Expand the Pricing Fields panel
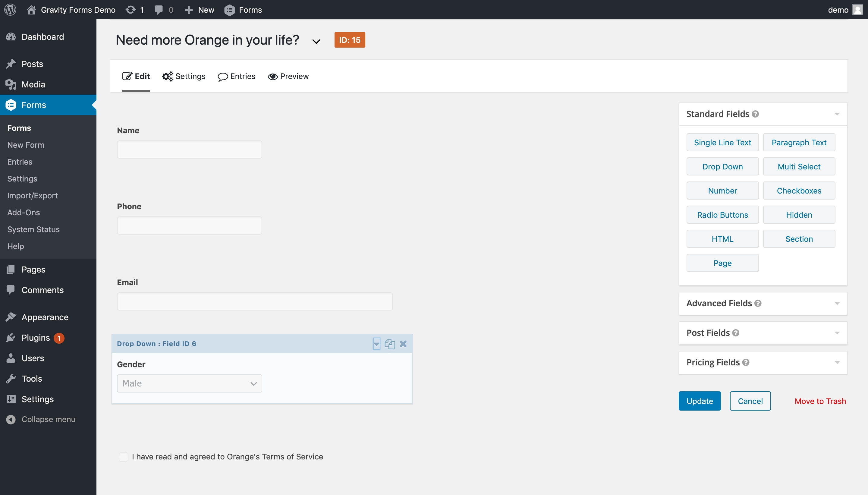 tap(838, 362)
